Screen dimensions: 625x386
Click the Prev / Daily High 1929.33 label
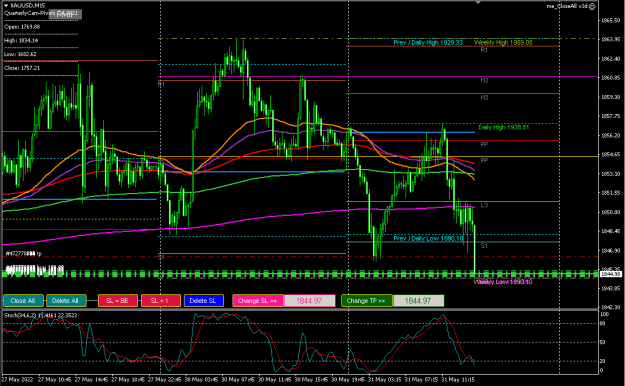tap(428, 43)
